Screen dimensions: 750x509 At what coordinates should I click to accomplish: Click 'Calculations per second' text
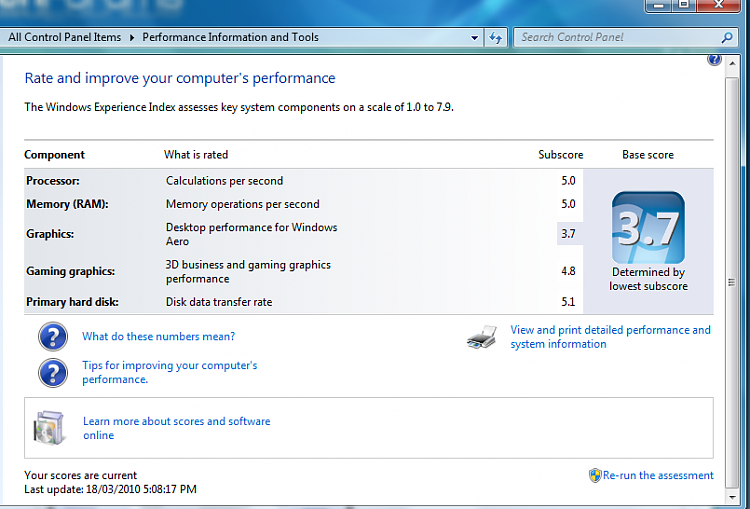click(224, 181)
